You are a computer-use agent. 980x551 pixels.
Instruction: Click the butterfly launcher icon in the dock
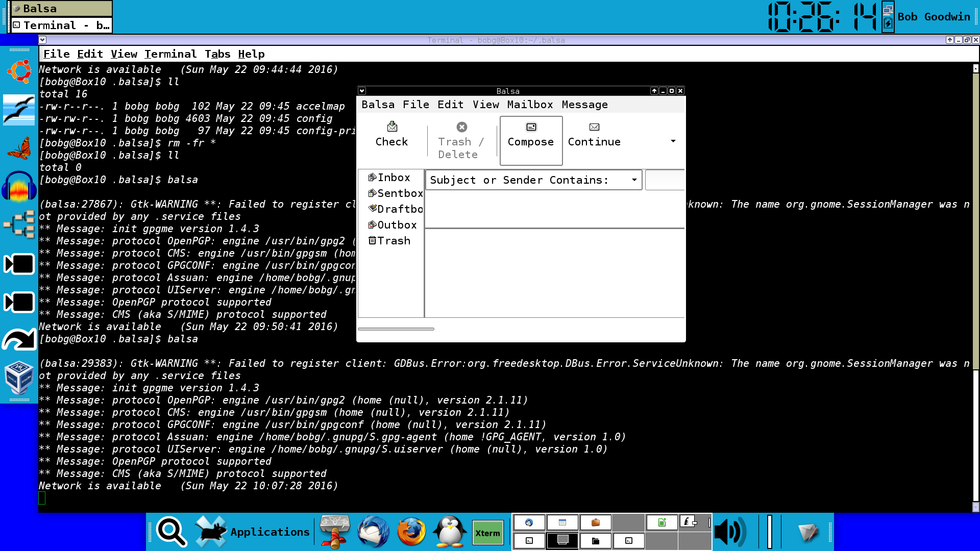point(19,148)
